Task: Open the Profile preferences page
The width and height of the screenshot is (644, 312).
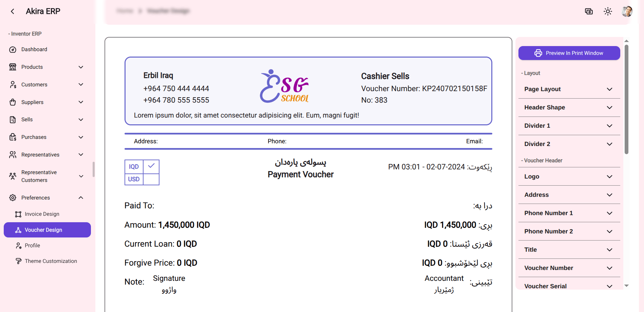Action: pos(48,246)
